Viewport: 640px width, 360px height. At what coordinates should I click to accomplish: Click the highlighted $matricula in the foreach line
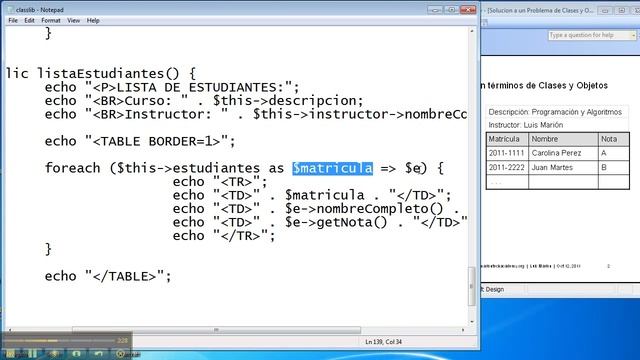(x=332, y=168)
